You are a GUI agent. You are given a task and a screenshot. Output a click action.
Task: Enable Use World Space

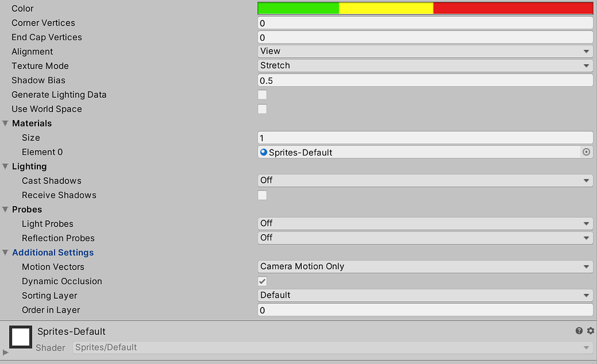(262, 109)
